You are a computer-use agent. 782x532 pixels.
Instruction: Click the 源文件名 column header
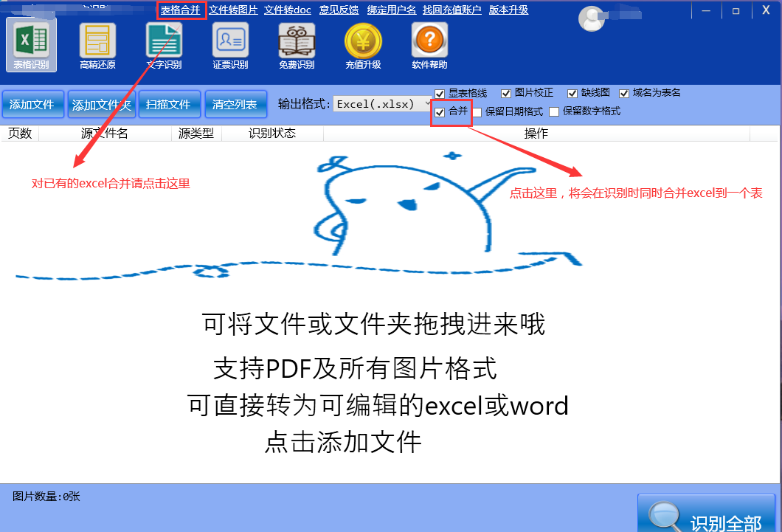[x=104, y=134]
